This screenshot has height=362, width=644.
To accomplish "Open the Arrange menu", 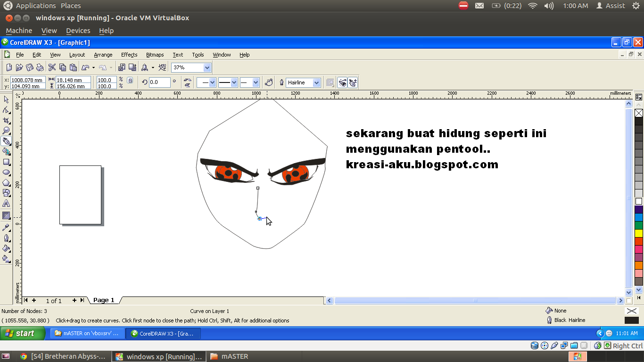I will 103,55.
